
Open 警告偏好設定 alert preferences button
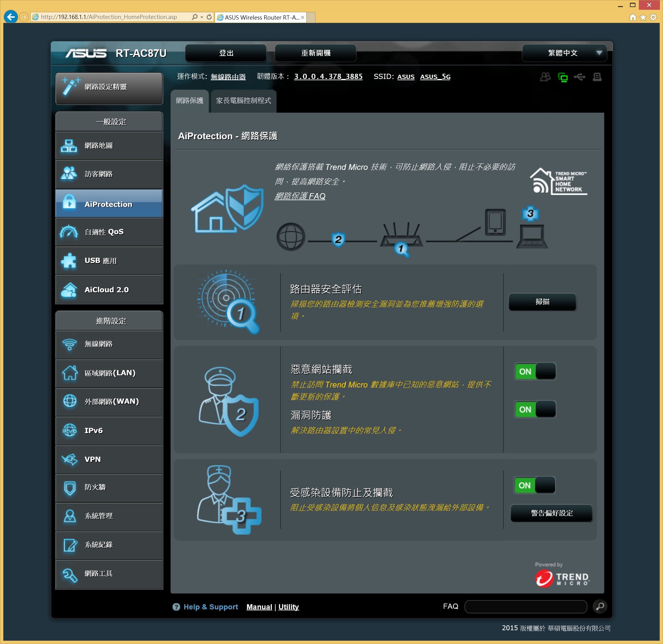pyautogui.click(x=551, y=513)
